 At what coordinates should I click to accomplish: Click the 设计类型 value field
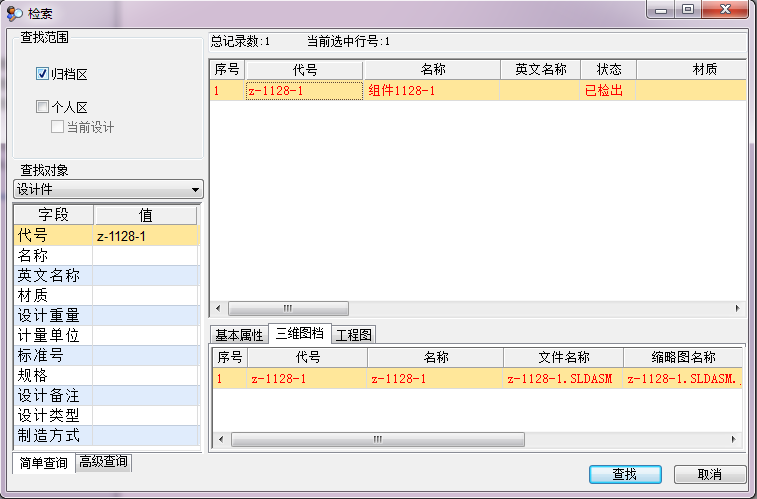tap(145, 415)
